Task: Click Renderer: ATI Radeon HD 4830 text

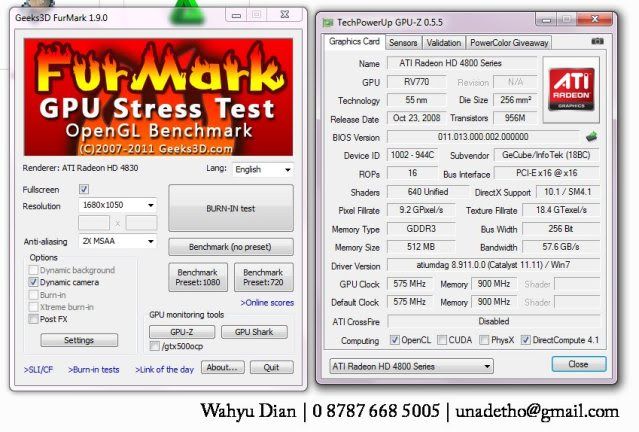Action: pos(80,168)
